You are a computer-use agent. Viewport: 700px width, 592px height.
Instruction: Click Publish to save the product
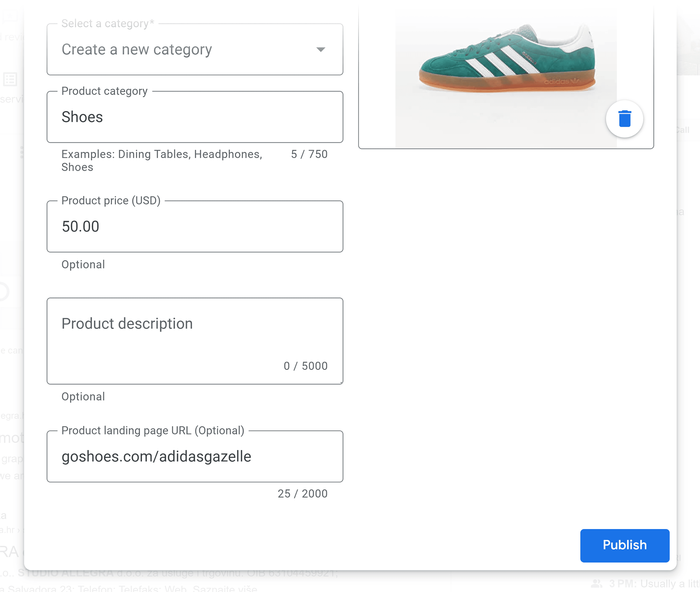click(x=624, y=545)
